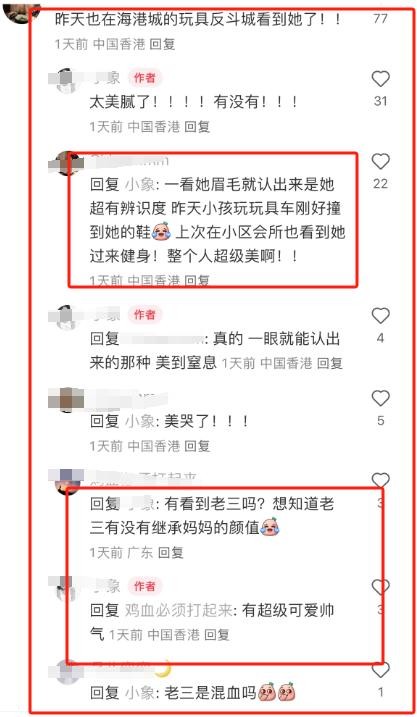Viewport: 417px width, 717px height.
Task: Reply to the 玩具反斗城 top comment
Action: (162, 44)
